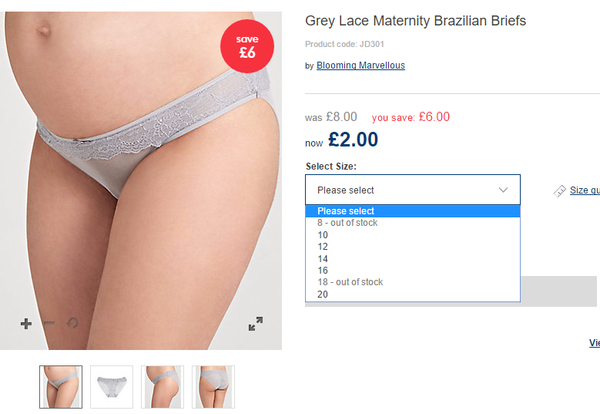Image resolution: width=600 pixels, height=414 pixels.
Task: Show the back view thumbnail
Action: pyautogui.click(x=214, y=387)
